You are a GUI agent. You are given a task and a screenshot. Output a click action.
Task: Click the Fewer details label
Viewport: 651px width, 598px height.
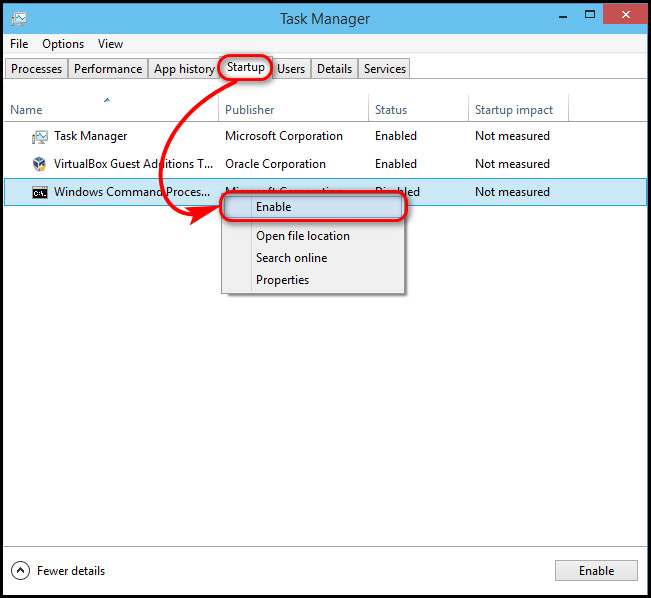click(71, 571)
